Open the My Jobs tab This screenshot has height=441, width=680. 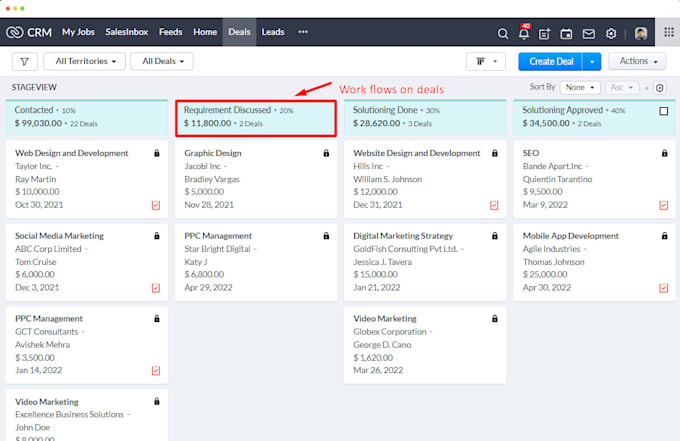coord(78,32)
